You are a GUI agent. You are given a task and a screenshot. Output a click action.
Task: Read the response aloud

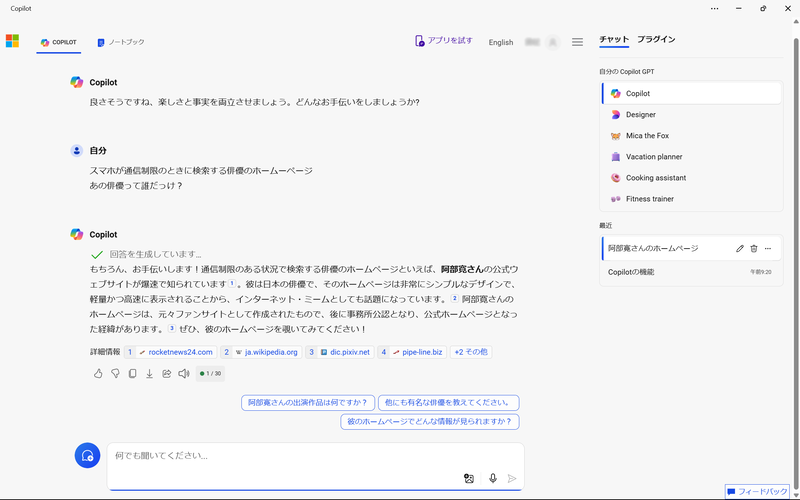pos(184,374)
